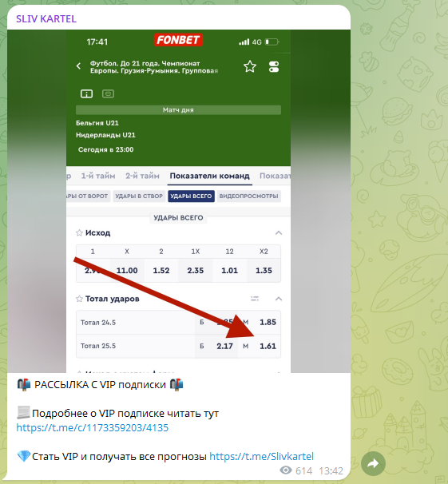This screenshot has width=448, height=484.
Task: Switch to the 2-й тайм tab
Action: point(142,176)
